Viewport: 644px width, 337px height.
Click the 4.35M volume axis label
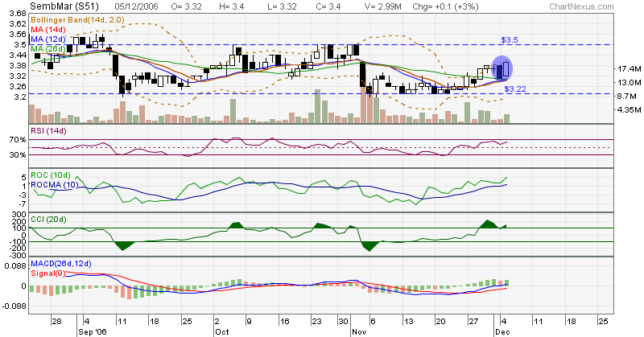(629, 109)
